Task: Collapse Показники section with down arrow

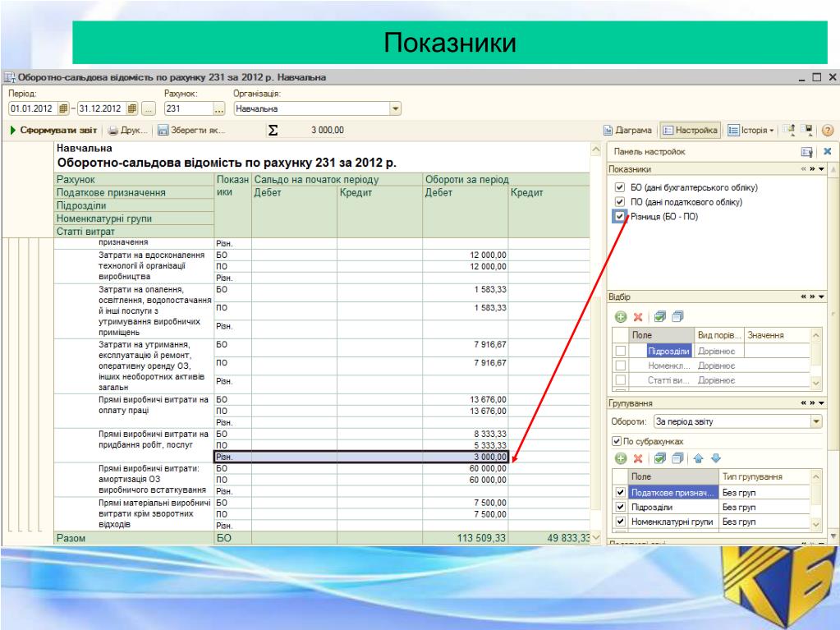Action: point(821,168)
